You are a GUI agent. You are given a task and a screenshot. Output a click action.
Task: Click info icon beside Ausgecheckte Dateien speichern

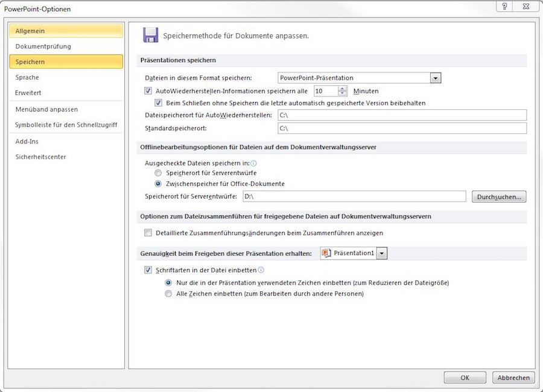pos(253,163)
